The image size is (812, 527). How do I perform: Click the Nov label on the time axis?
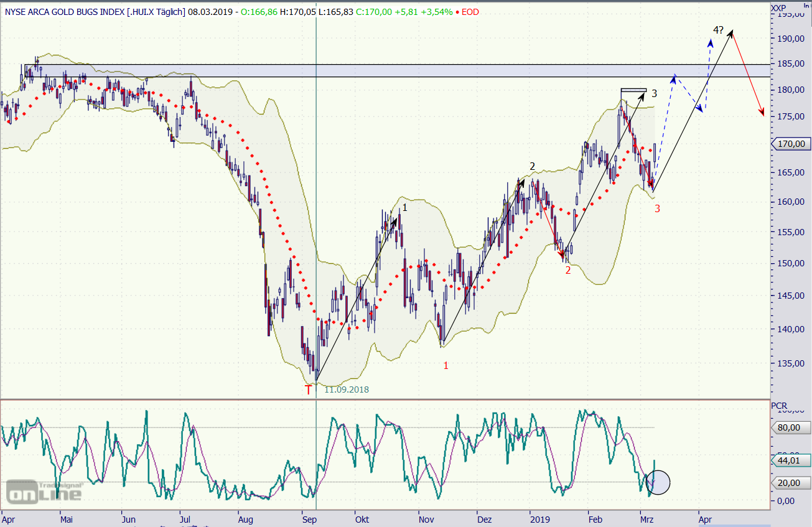[x=426, y=518]
